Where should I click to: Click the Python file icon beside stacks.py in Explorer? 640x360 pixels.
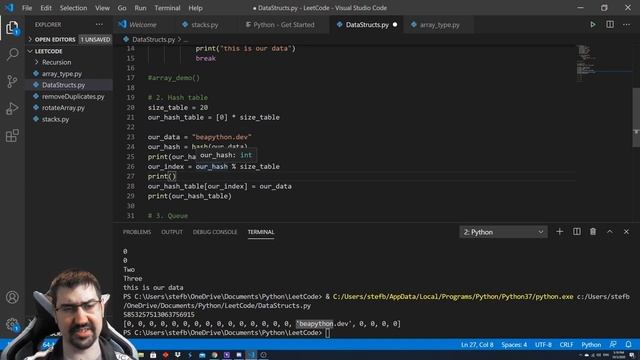click(x=36, y=119)
